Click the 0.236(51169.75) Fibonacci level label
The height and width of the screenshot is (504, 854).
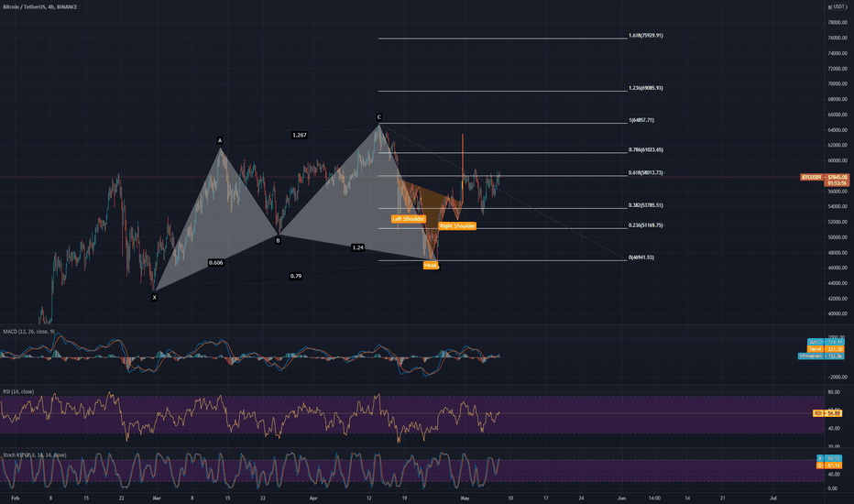click(646, 225)
